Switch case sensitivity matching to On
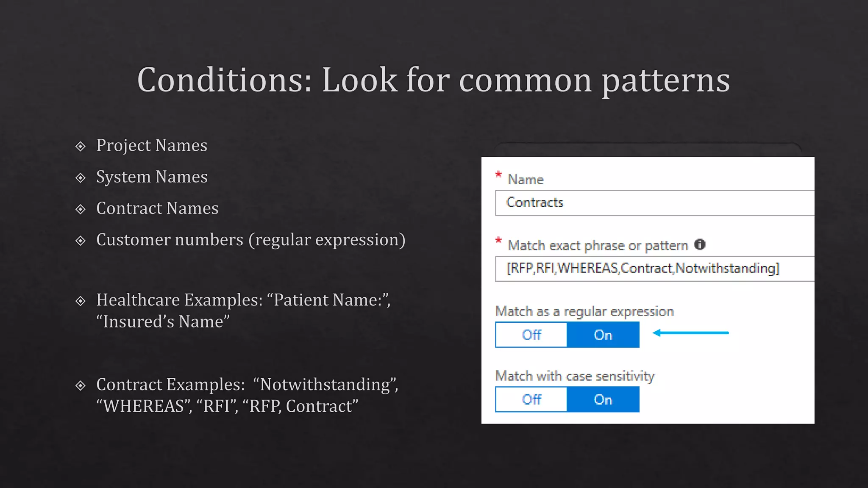868x488 pixels. tap(603, 399)
